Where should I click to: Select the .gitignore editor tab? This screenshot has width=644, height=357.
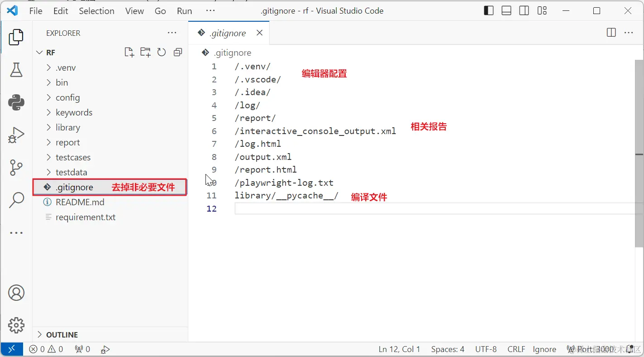(x=228, y=33)
